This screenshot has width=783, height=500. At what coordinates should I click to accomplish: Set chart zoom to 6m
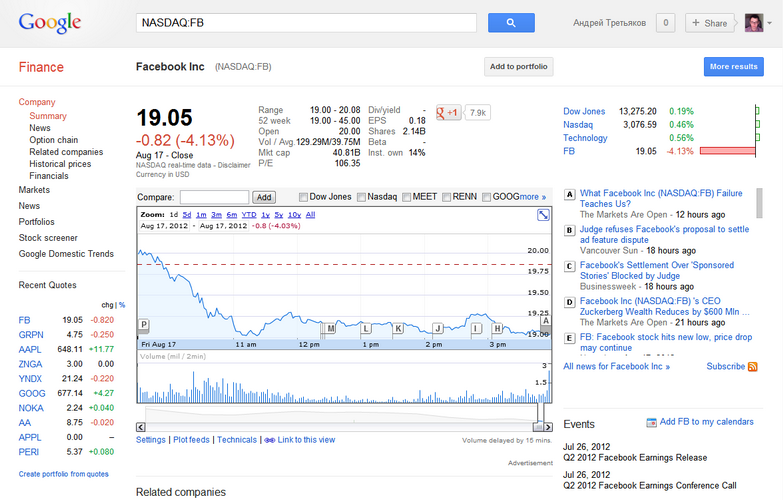click(232, 215)
